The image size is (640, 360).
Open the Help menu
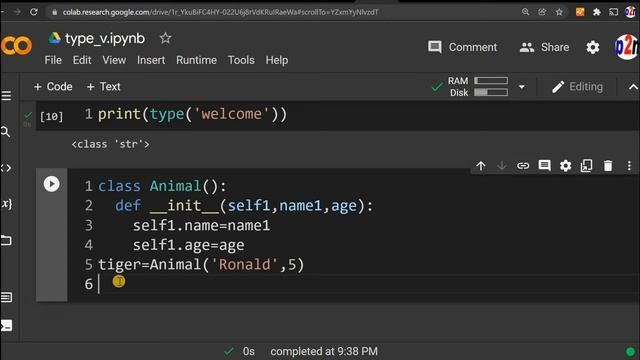coord(277,60)
